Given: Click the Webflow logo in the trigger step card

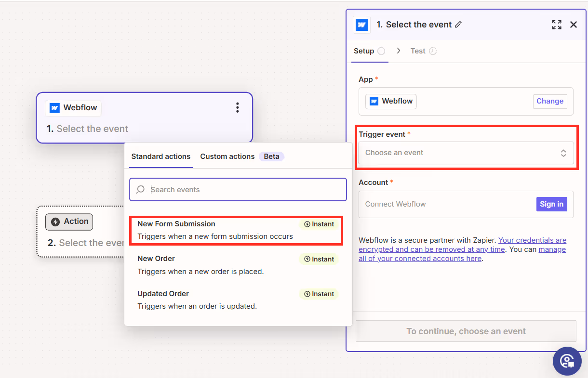Looking at the screenshot, I should click(x=54, y=108).
